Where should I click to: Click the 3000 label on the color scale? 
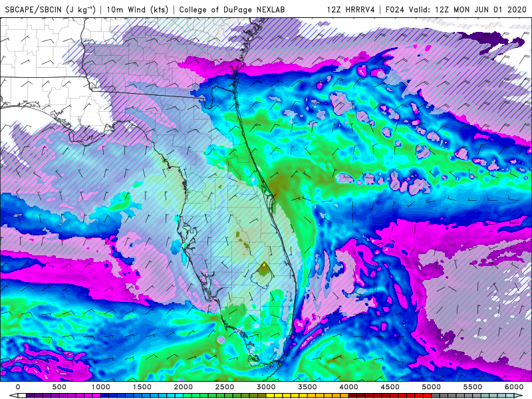pos(267,387)
